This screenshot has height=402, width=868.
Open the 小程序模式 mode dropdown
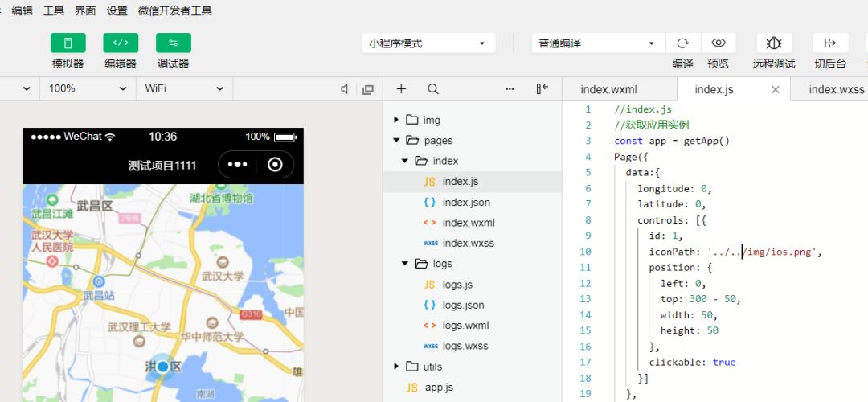pos(428,43)
